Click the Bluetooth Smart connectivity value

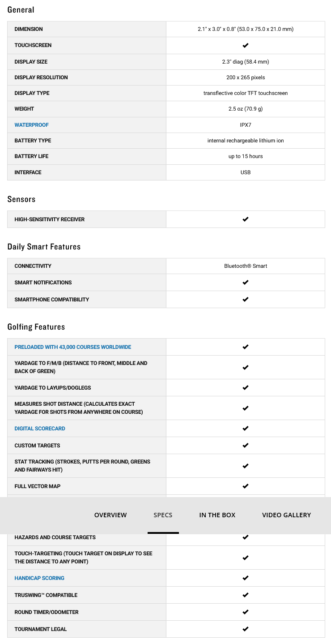(x=246, y=266)
